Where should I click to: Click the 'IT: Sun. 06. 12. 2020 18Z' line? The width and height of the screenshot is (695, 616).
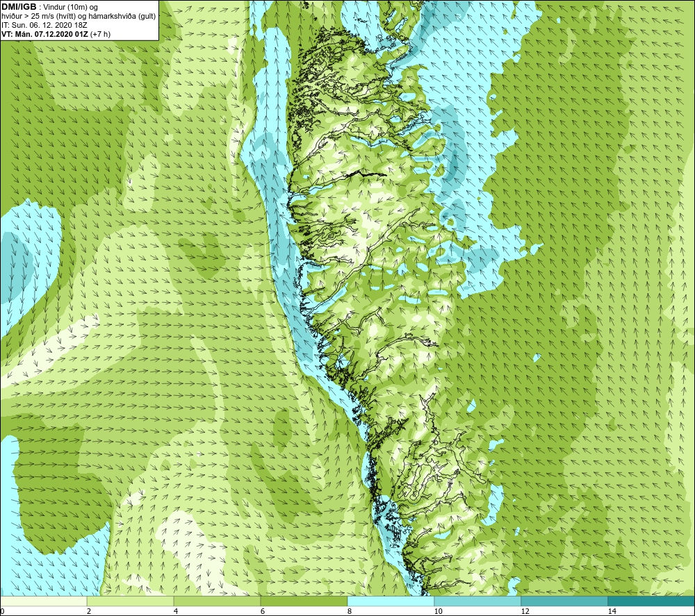click(44, 25)
